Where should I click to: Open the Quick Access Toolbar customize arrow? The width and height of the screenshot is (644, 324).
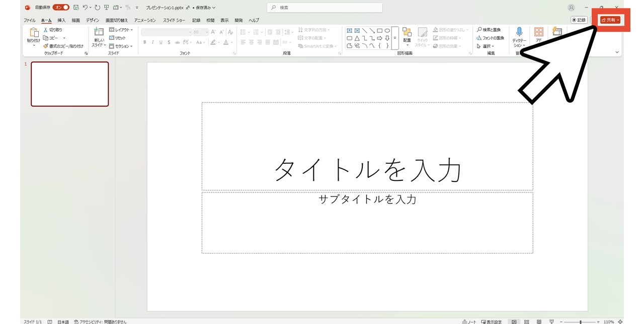point(137,8)
